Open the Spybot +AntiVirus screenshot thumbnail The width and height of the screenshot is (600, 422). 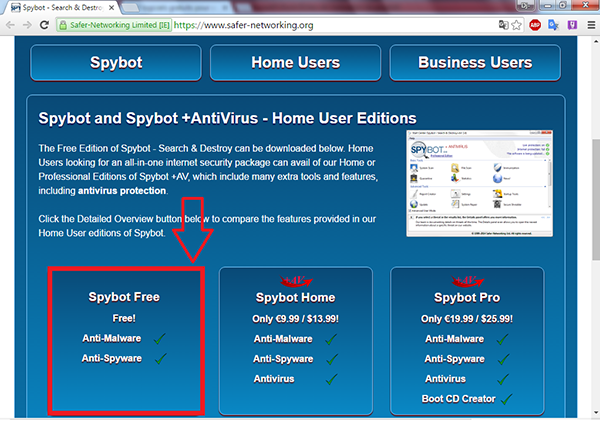coord(479,183)
